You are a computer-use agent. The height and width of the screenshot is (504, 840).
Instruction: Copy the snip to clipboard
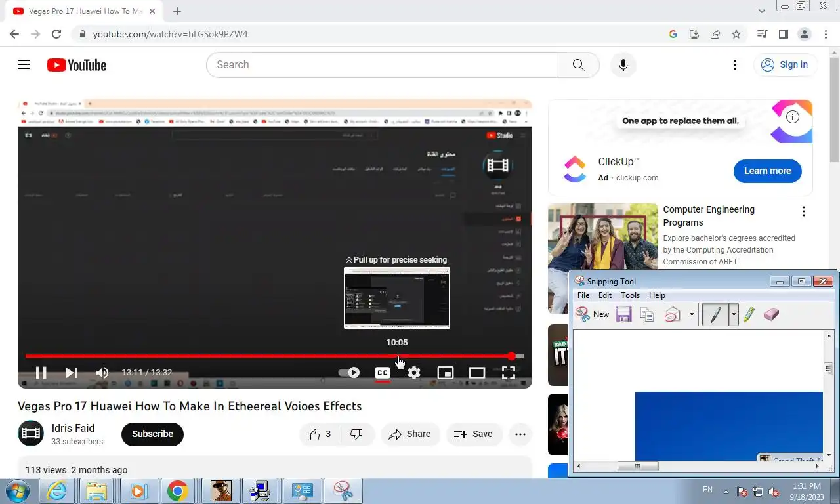click(647, 314)
